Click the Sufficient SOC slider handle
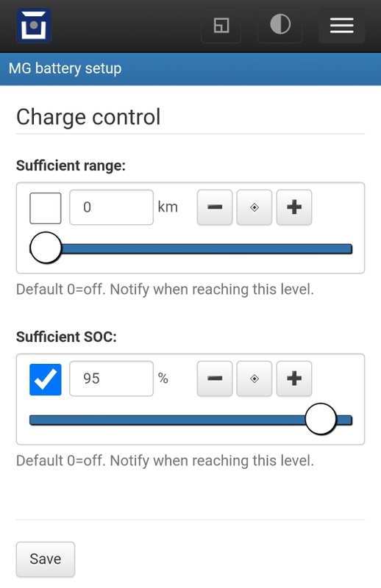Screen dimensions: 381x588 (321, 419)
